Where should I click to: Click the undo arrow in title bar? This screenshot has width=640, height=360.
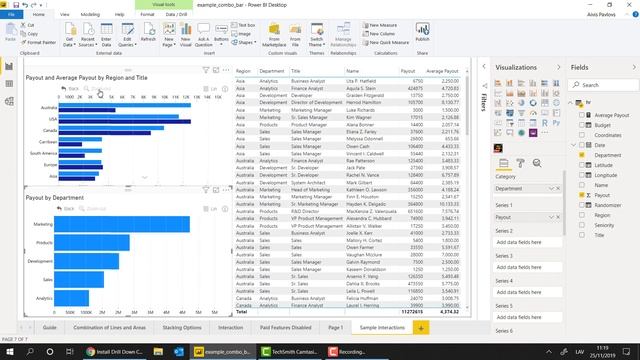pos(25,5)
